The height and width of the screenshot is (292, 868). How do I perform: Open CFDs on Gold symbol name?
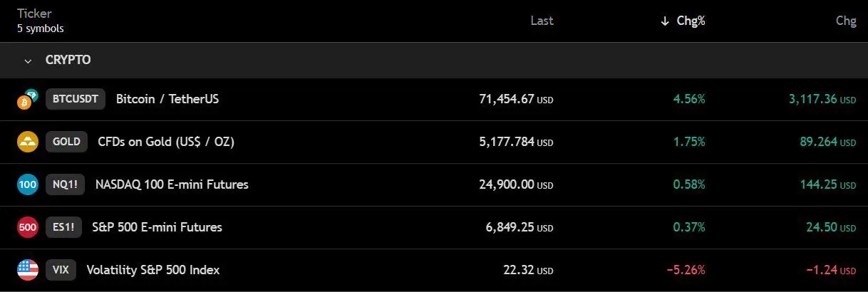tap(165, 142)
